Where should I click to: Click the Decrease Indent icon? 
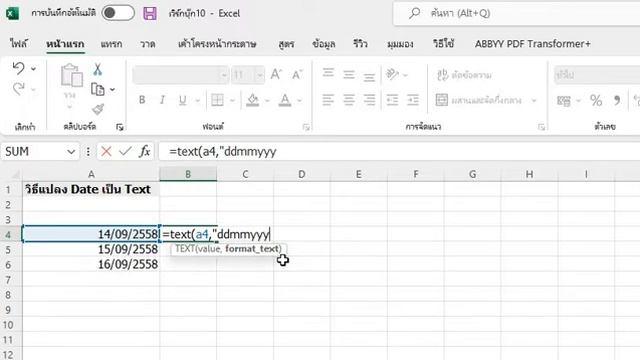coord(392,100)
